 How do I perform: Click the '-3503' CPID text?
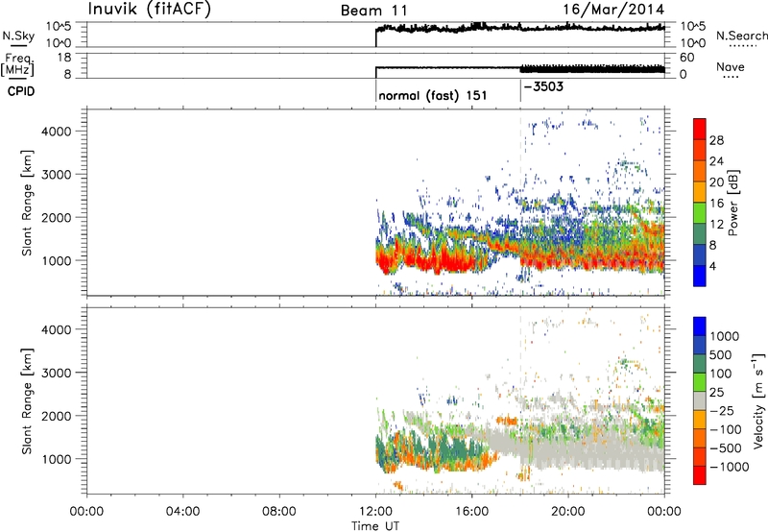click(543, 86)
